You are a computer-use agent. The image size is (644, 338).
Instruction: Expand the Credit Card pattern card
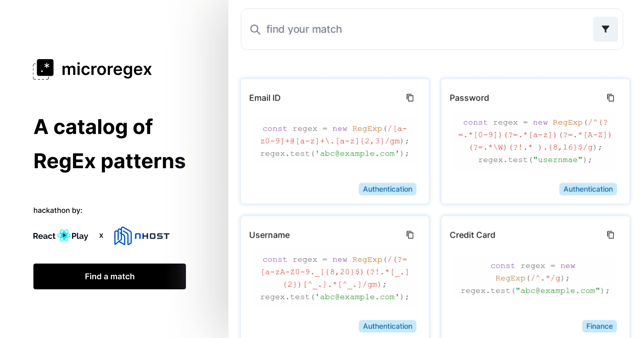click(535, 278)
